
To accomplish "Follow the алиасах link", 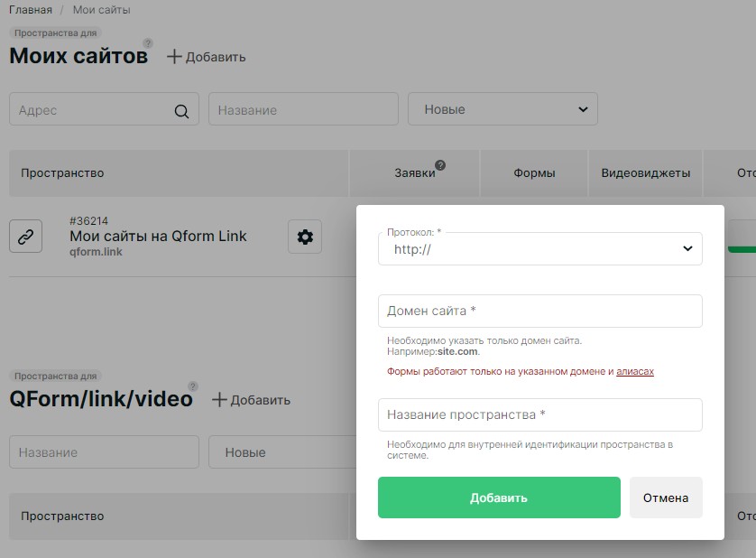I will [634, 371].
